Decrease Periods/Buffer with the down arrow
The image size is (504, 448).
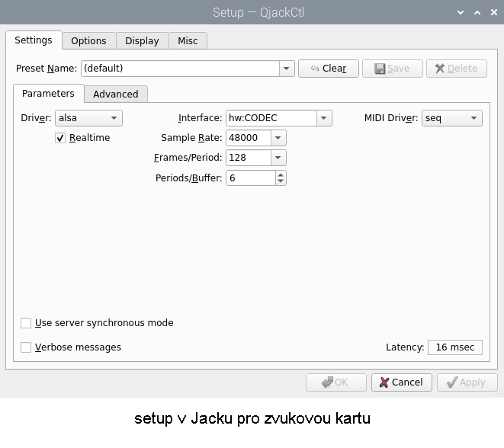[281, 181]
